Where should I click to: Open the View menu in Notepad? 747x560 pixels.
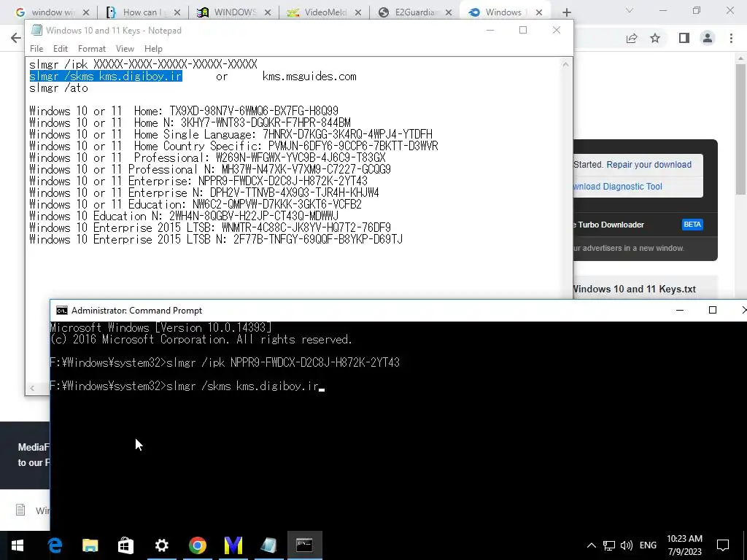coord(125,49)
